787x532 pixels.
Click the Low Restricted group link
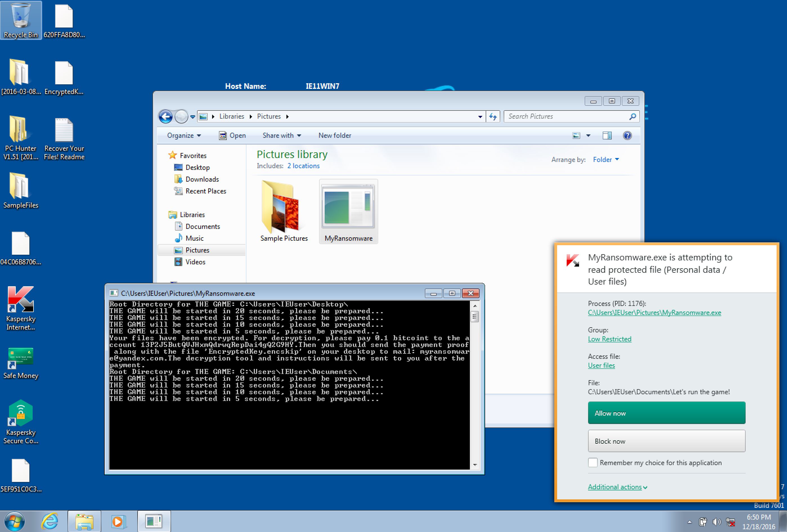click(609, 339)
